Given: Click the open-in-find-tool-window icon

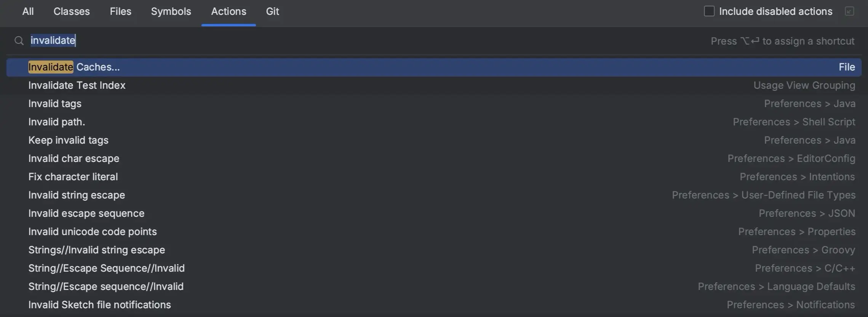Looking at the screenshot, I should 850,11.
